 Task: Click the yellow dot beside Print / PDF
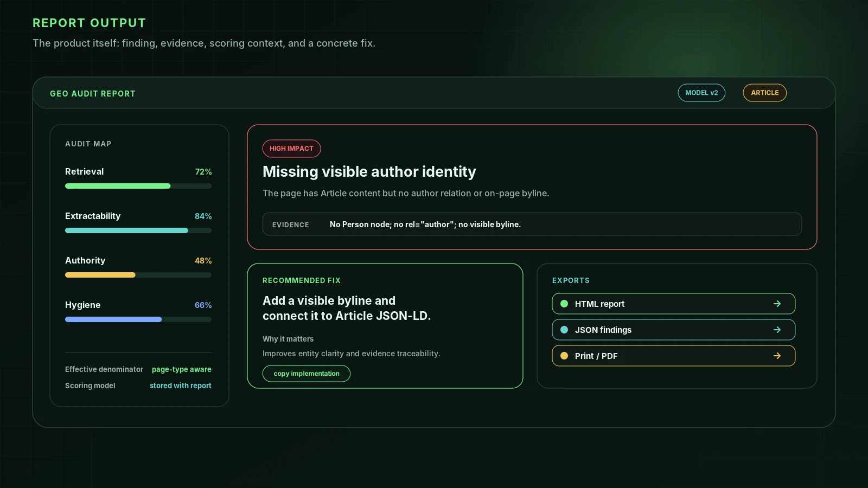[x=564, y=356]
